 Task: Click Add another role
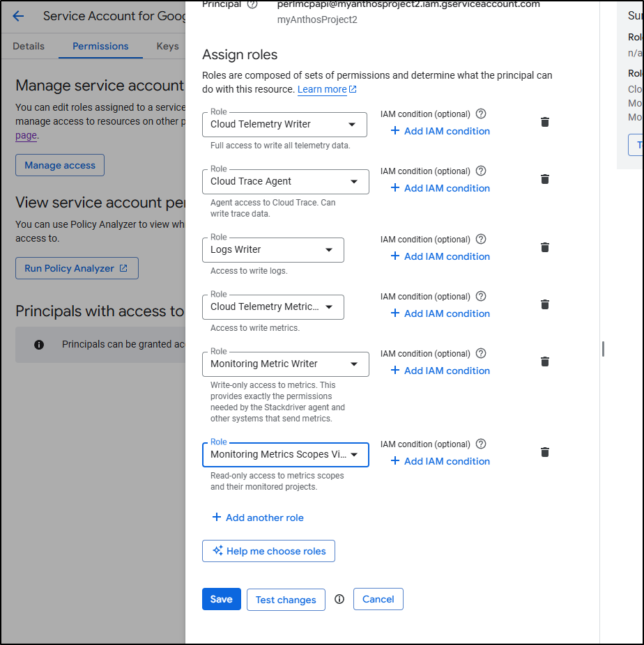point(257,518)
